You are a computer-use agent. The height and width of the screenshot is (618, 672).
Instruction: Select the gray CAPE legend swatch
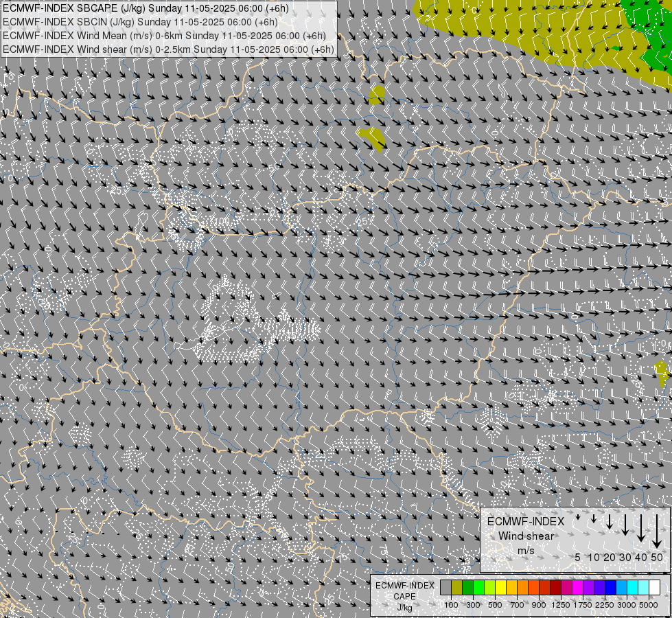[445, 587]
